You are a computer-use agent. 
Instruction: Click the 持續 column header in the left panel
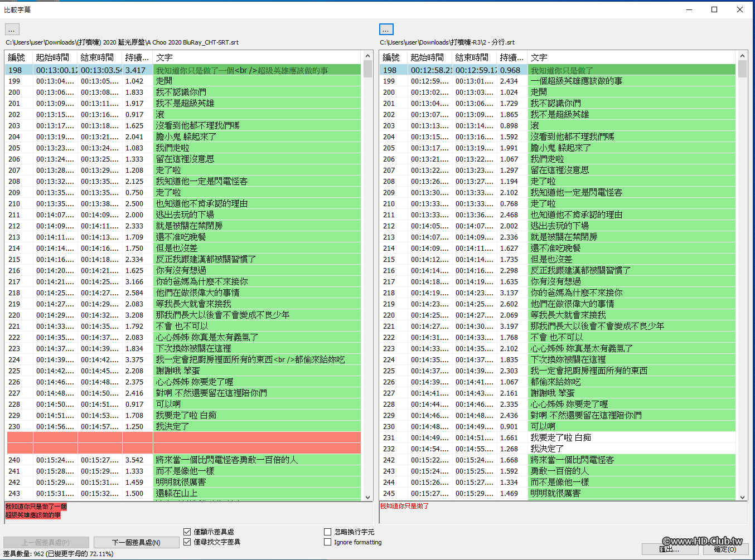(137, 57)
